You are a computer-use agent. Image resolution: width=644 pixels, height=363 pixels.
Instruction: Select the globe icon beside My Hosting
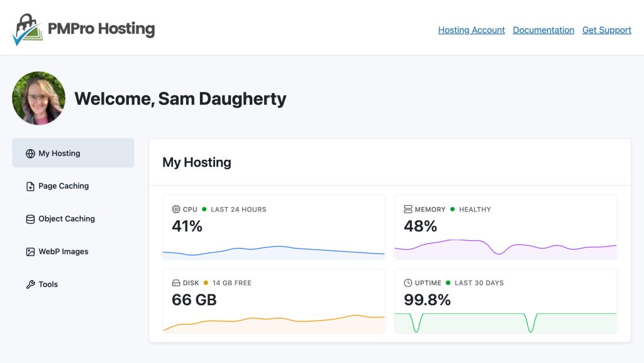coord(29,153)
